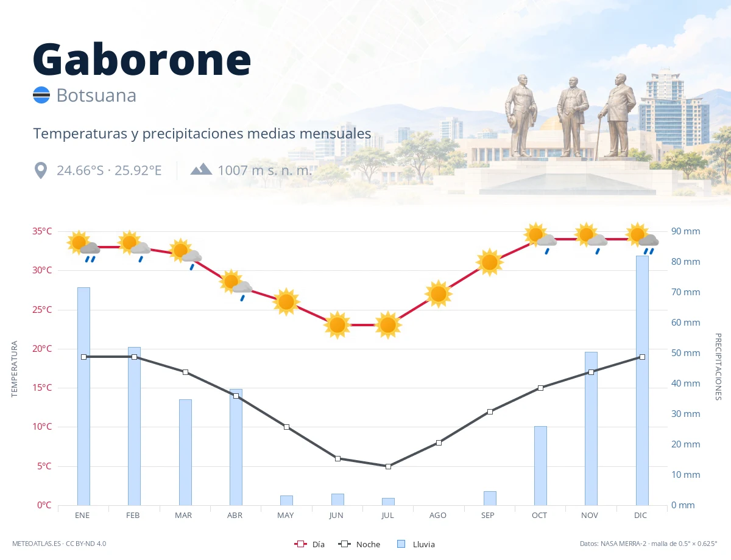
Task: Click the Día legend marker
Action: (300, 544)
